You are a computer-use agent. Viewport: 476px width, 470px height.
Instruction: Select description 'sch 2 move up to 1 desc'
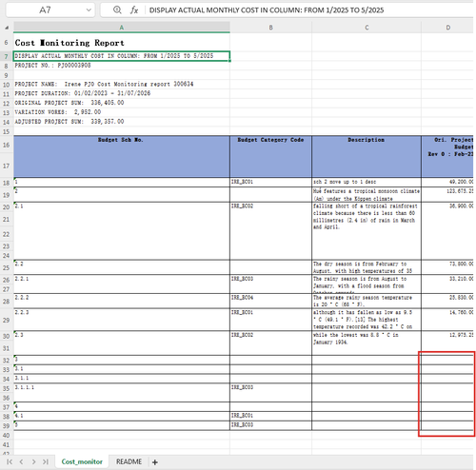[x=367, y=182]
